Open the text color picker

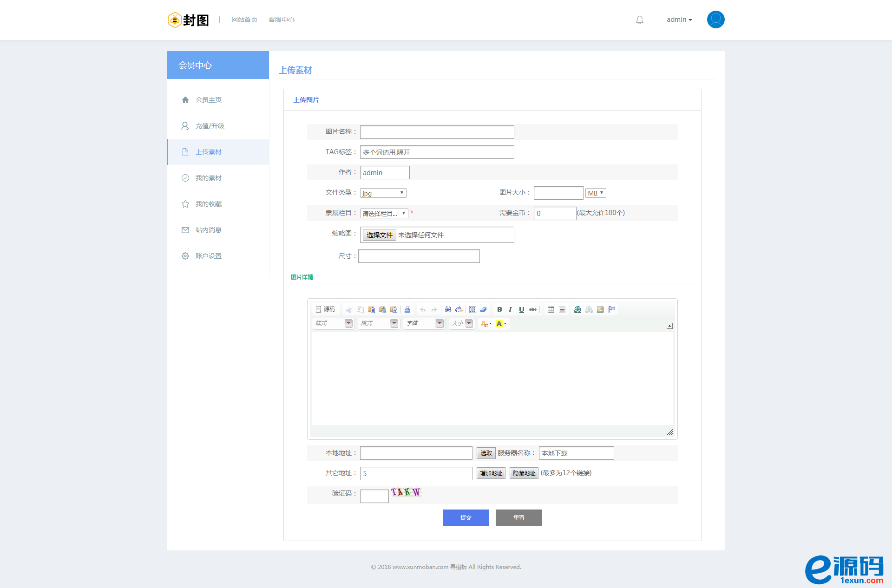click(486, 324)
